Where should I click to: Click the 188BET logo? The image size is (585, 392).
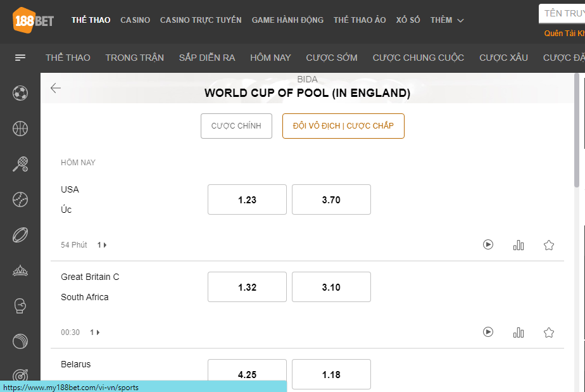point(33,20)
